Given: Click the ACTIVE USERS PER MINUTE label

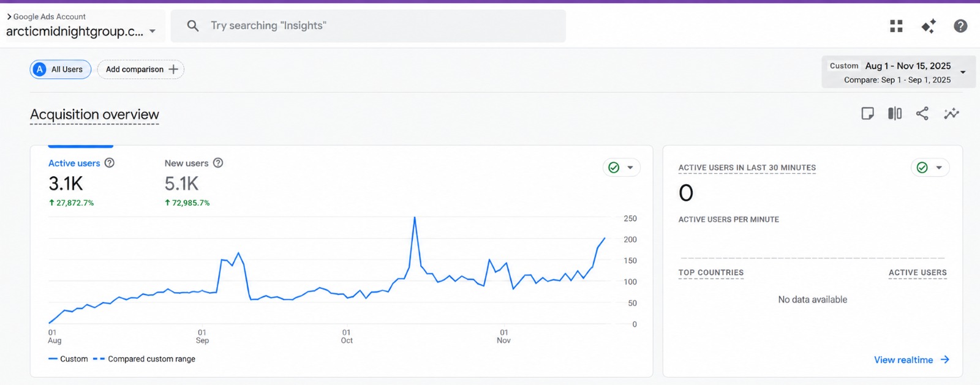Looking at the screenshot, I should (x=729, y=219).
